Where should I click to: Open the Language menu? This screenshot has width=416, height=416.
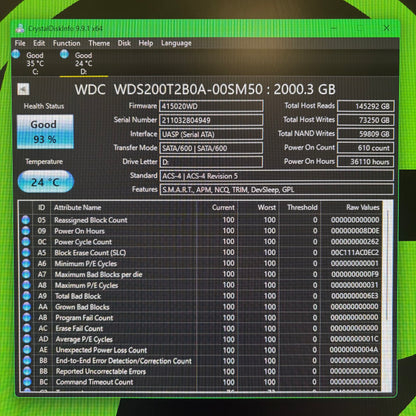(176, 43)
